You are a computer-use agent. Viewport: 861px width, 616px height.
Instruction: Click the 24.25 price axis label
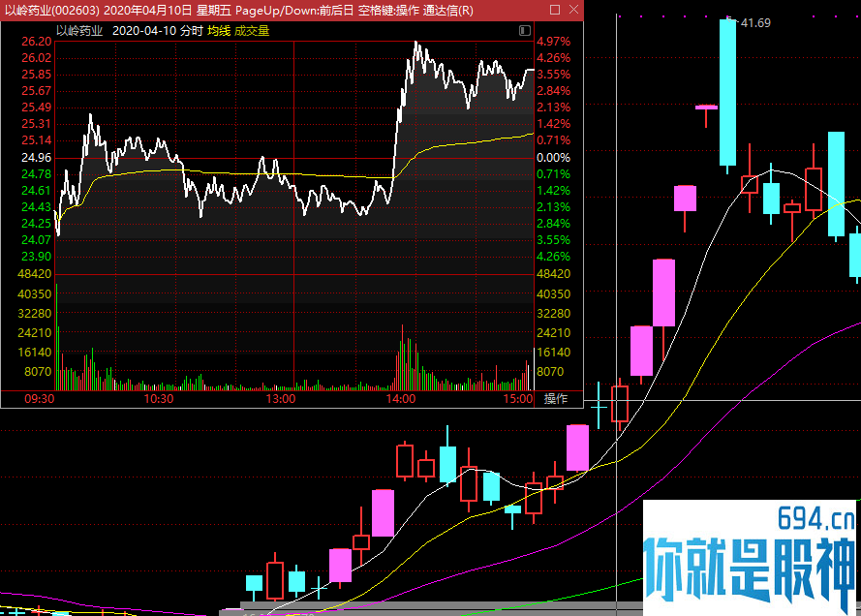click(x=36, y=224)
